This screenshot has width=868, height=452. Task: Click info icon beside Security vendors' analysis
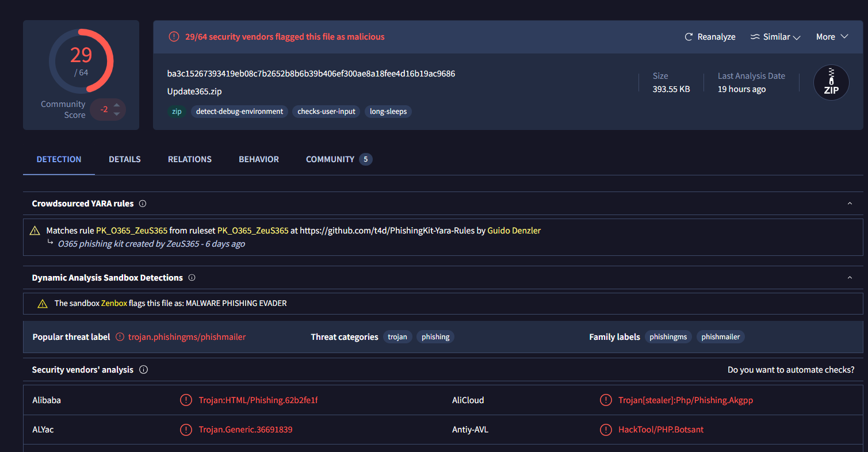click(x=144, y=370)
